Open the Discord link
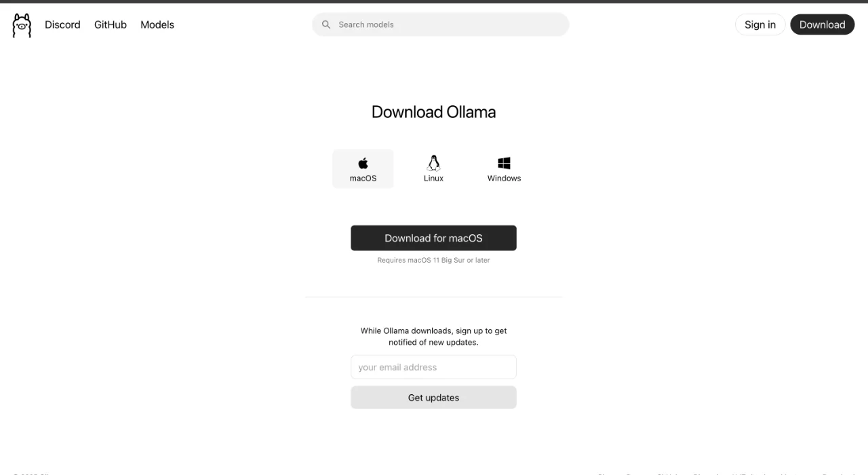The height and width of the screenshot is (475, 868). (x=62, y=24)
